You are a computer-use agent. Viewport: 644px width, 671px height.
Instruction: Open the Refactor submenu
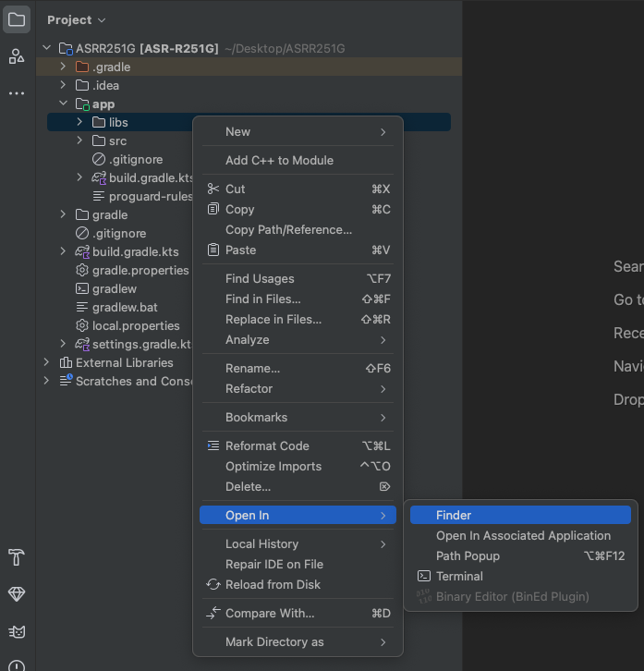point(249,388)
